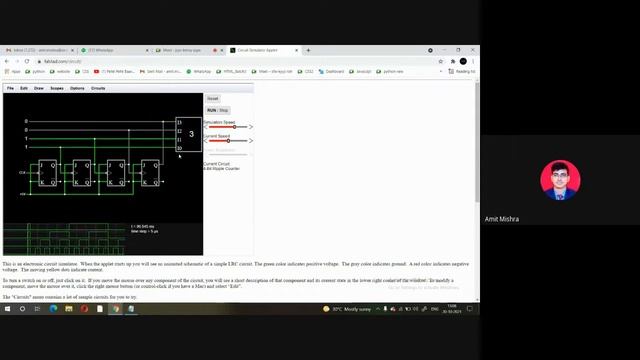The height and width of the screenshot is (360, 640).
Task: Adjust the Current Speed slider
Action: (x=228, y=141)
